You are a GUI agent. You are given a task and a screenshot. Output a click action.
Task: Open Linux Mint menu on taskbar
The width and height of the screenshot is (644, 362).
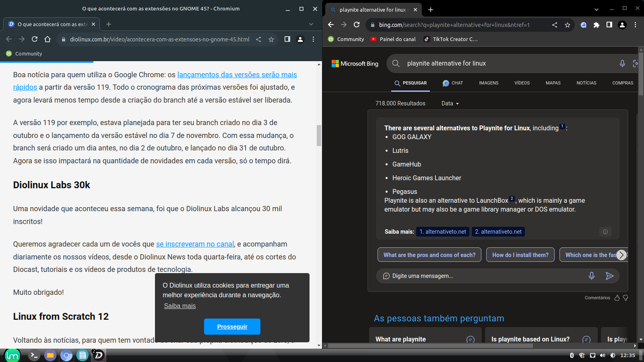(x=12, y=356)
